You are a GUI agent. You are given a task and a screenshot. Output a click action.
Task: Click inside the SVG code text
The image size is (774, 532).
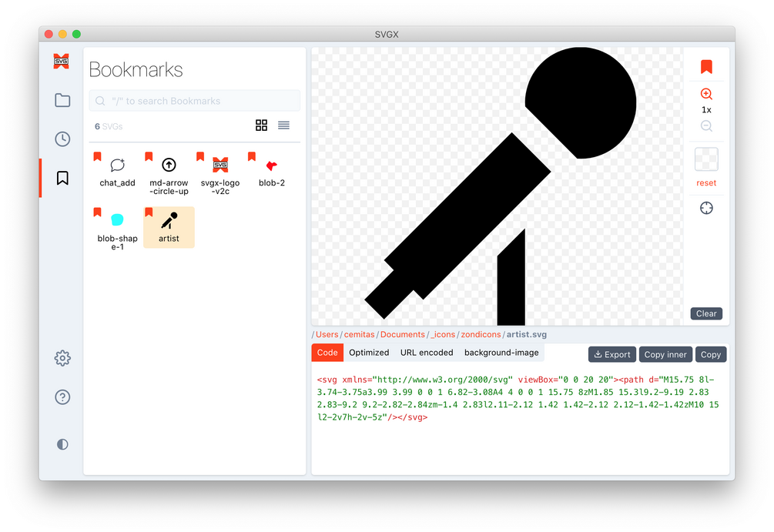pos(518,398)
